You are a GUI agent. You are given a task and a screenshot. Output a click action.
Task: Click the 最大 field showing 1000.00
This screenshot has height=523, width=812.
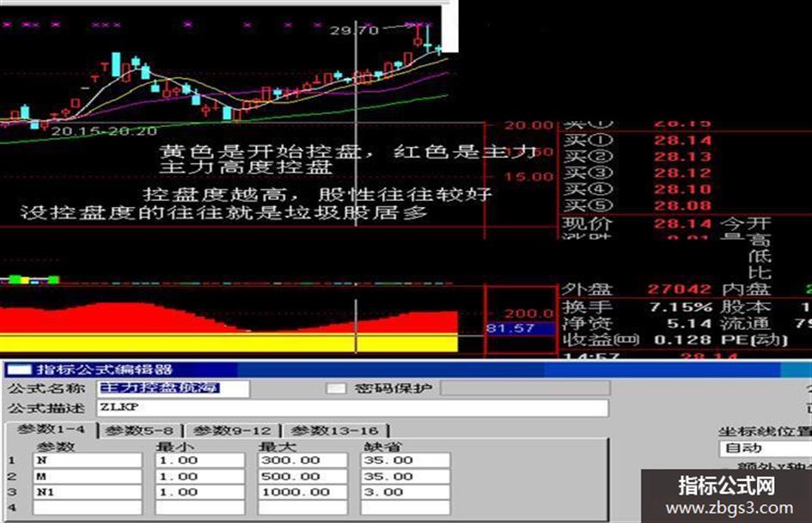point(302,492)
